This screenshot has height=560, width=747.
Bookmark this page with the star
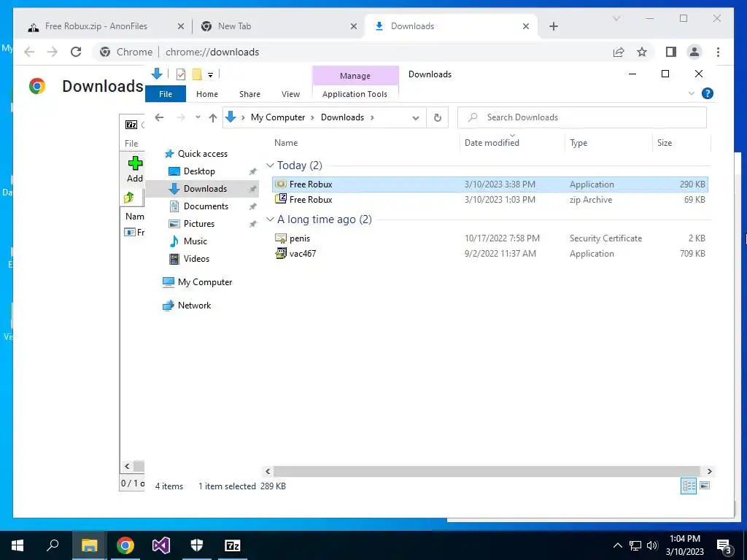click(642, 52)
